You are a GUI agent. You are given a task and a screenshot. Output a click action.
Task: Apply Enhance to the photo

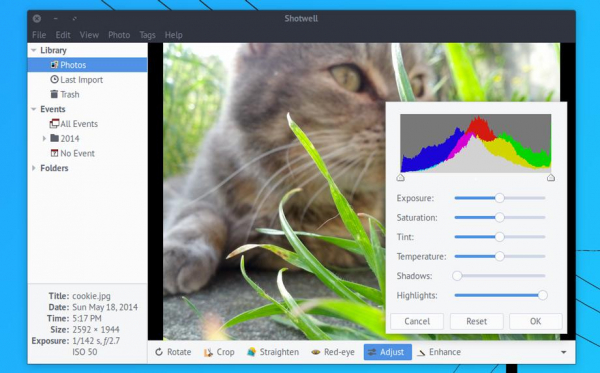coord(439,352)
